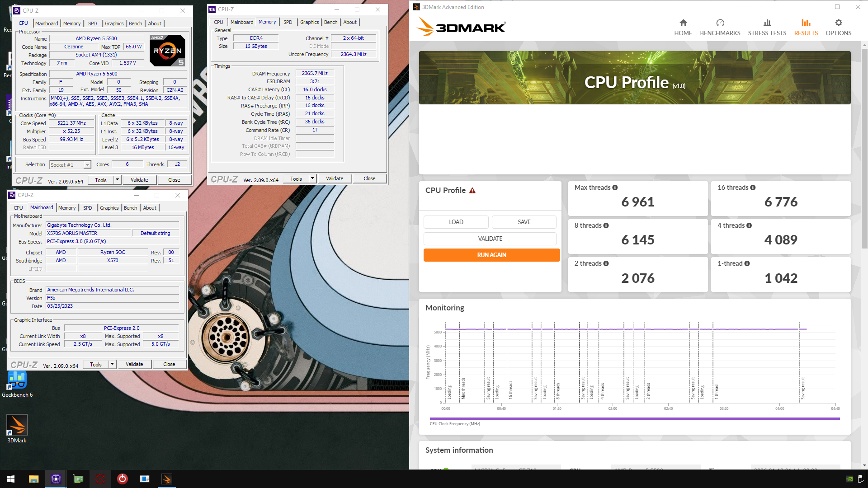Open the 3DMark desktop shortcut
868x488 pixels.
point(17,429)
